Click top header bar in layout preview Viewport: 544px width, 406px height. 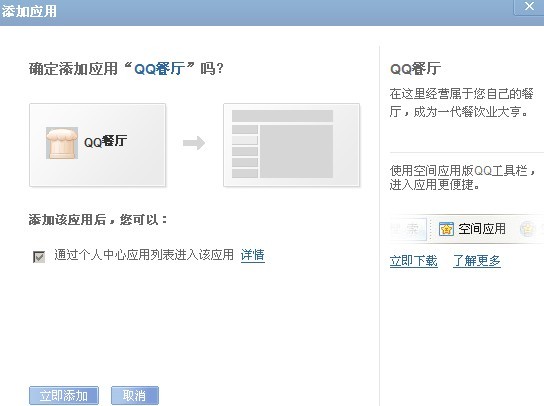pos(282,116)
